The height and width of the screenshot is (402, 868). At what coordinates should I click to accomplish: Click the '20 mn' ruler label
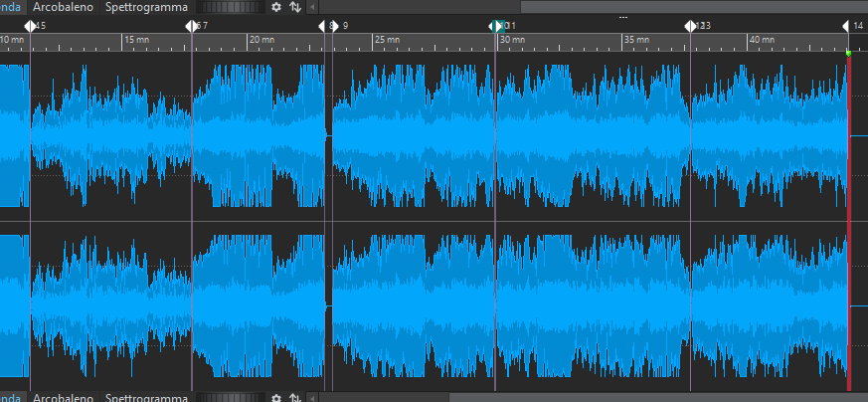point(261,40)
